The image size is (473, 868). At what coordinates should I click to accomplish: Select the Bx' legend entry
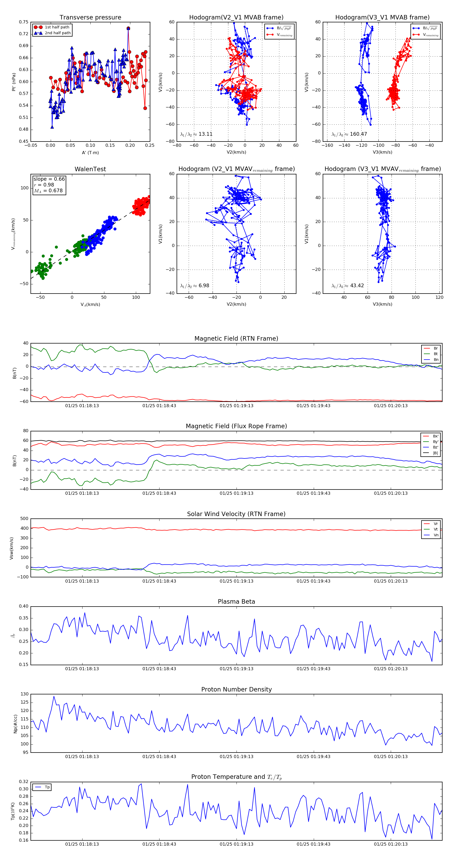click(x=431, y=436)
